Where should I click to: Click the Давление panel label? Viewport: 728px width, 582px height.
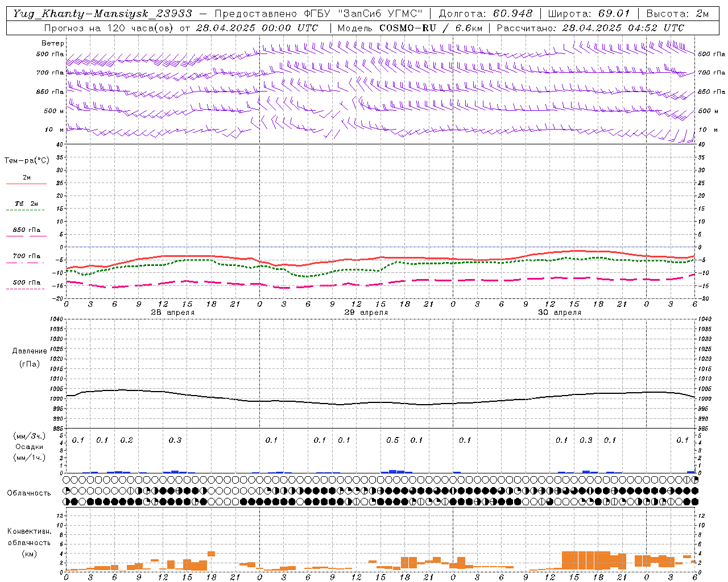click(30, 351)
